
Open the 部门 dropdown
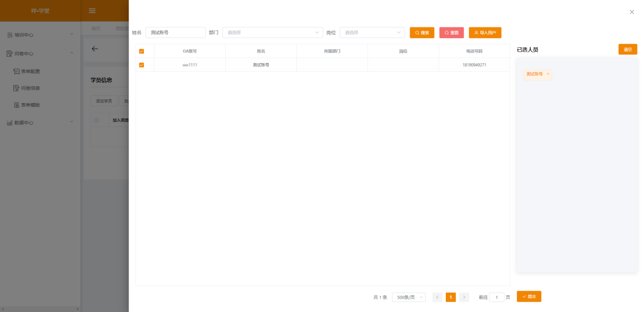point(272,33)
